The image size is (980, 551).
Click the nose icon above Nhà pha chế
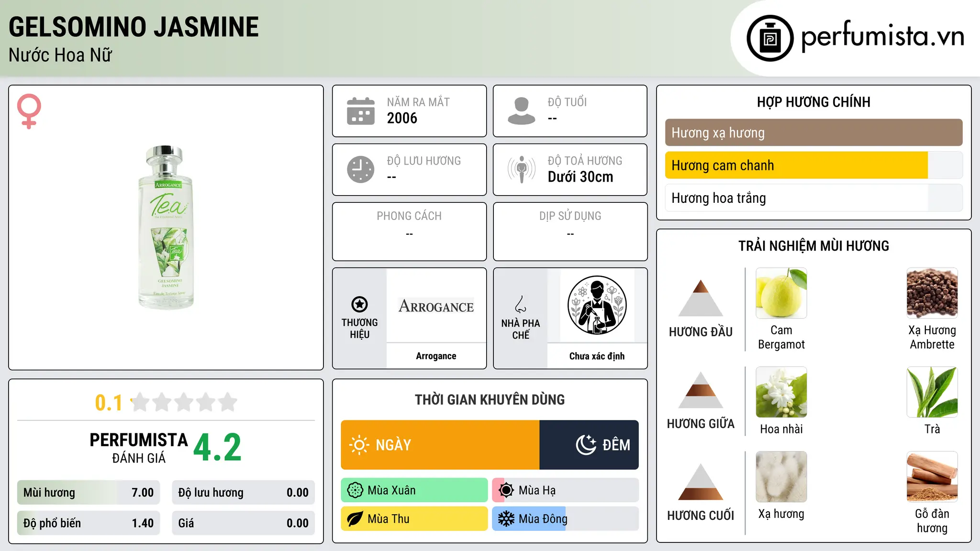coord(521,304)
